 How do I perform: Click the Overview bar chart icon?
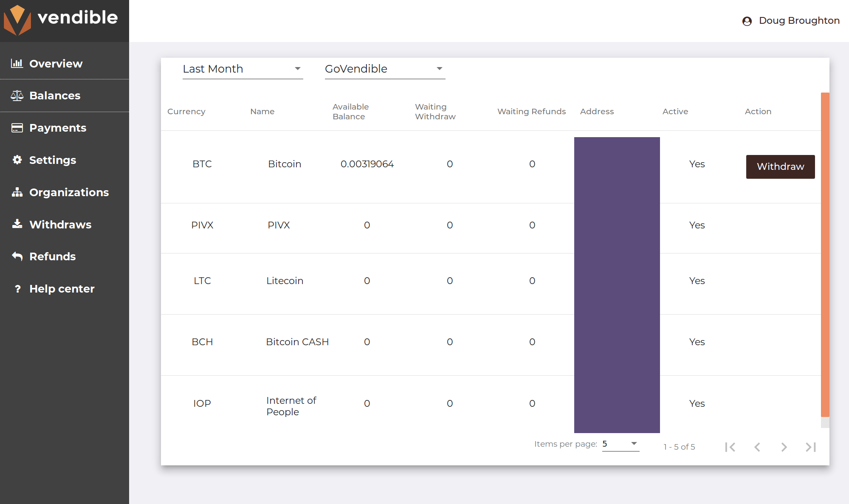point(17,63)
